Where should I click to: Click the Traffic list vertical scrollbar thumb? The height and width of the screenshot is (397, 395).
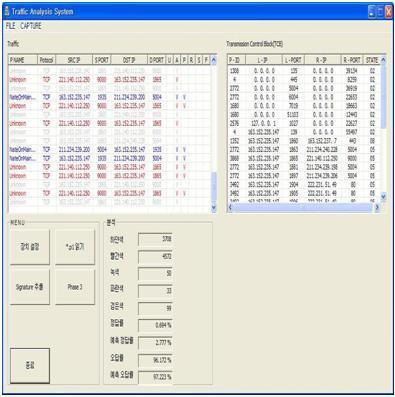tap(214, 187)
